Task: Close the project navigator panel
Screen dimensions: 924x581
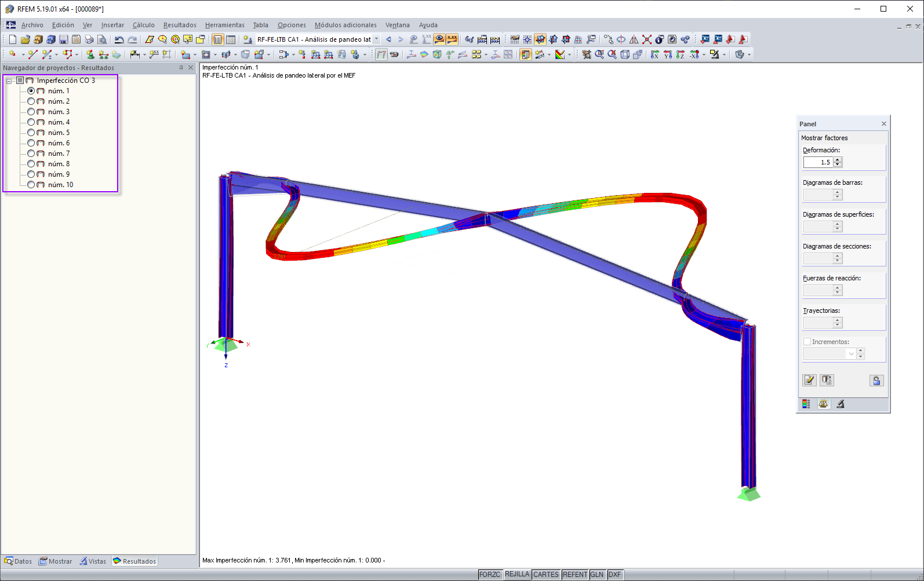Action: [x=191, y=68]
